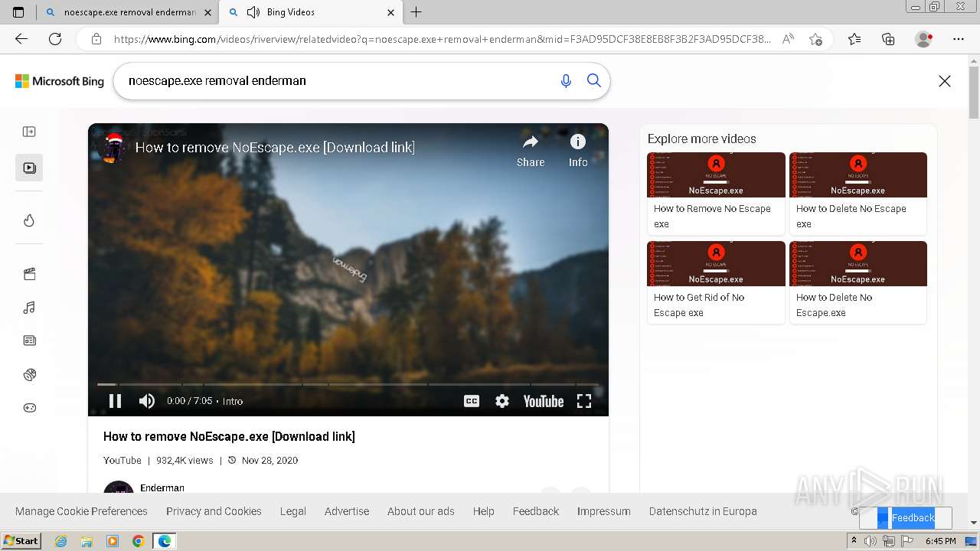This screenshot has width=980, height=551.
Task: Click the blue Feedback button
Action: coord(906,518)
